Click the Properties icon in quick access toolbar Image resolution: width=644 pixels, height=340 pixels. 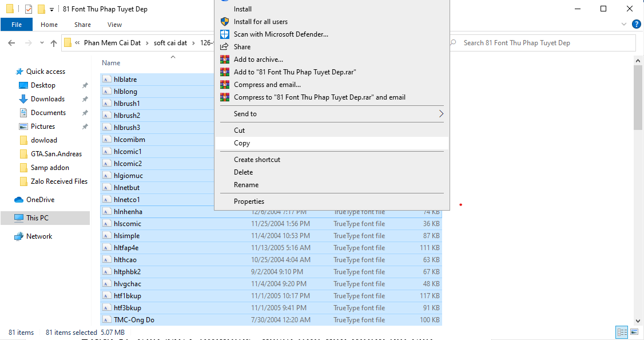(x=29, y=9)
